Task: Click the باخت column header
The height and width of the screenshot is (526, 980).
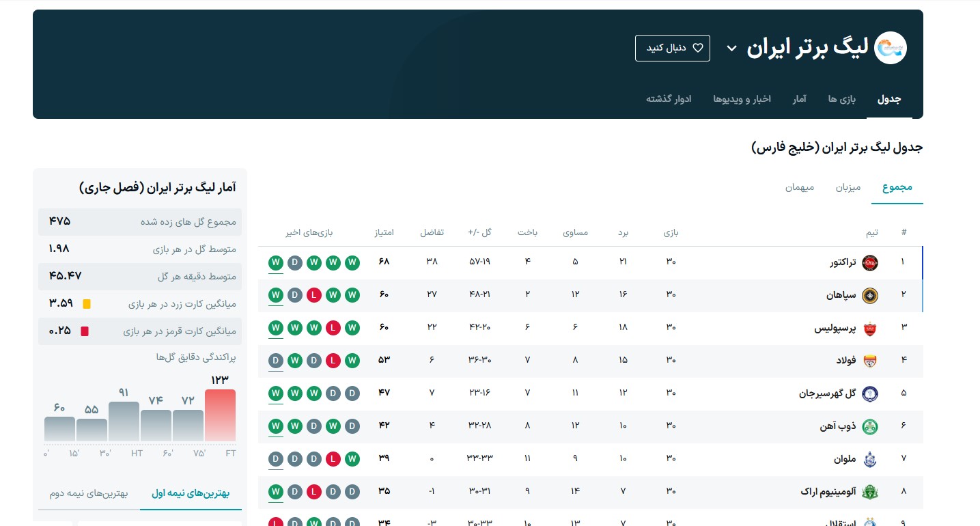Action: (527, 232)
